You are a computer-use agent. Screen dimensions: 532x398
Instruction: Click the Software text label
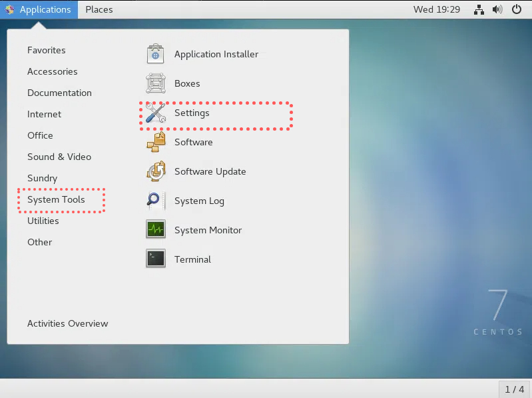pyautogui.click(x=194, y=142)
